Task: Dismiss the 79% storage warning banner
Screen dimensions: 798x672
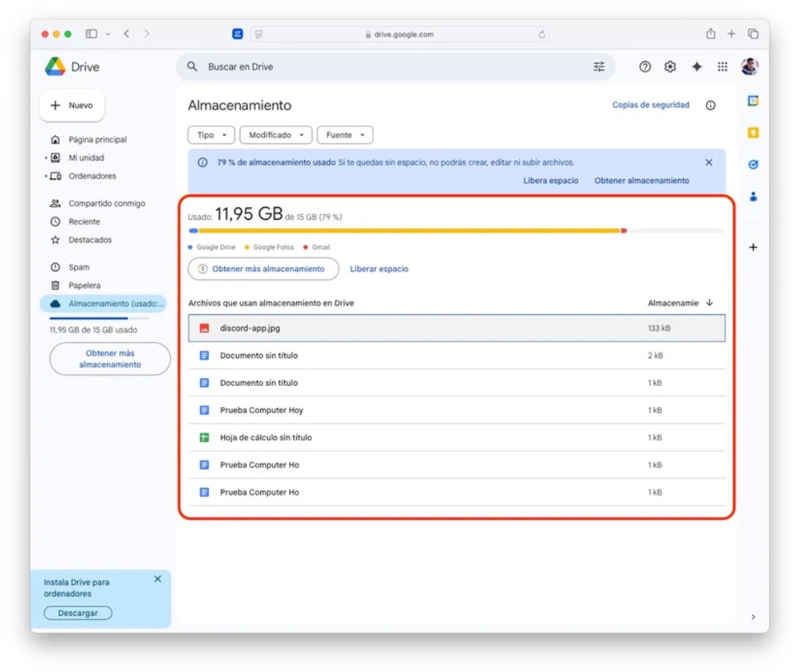Action: click(708, 162)
